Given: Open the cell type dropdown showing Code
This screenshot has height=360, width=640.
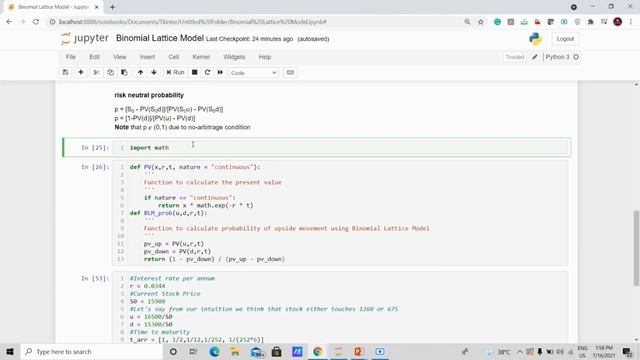Looking at the screenshot, I should point(253,73).
